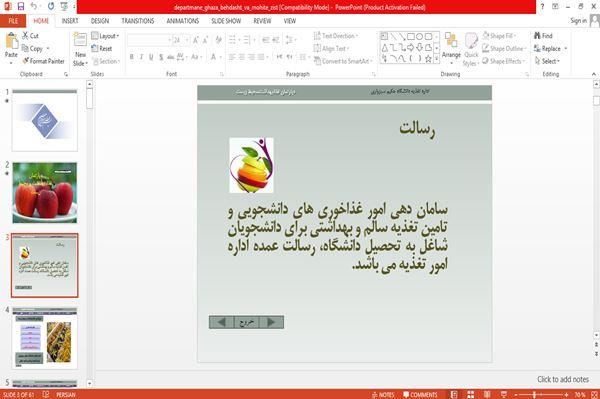600x399 pixels.
Task: Click the Select button in Editing group
Action: point(547,61)
